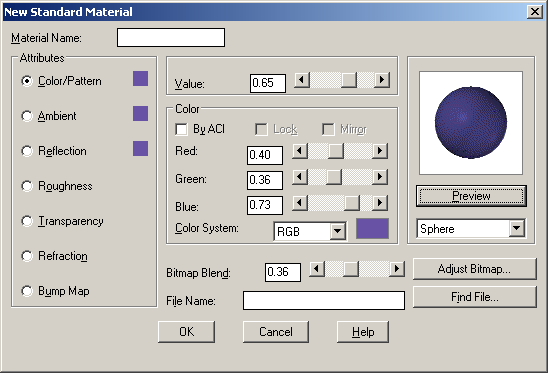Viewport: 548px width, 373px height.
Task: Click the Bitmap Blend left arrow
Action: [317, 269]
